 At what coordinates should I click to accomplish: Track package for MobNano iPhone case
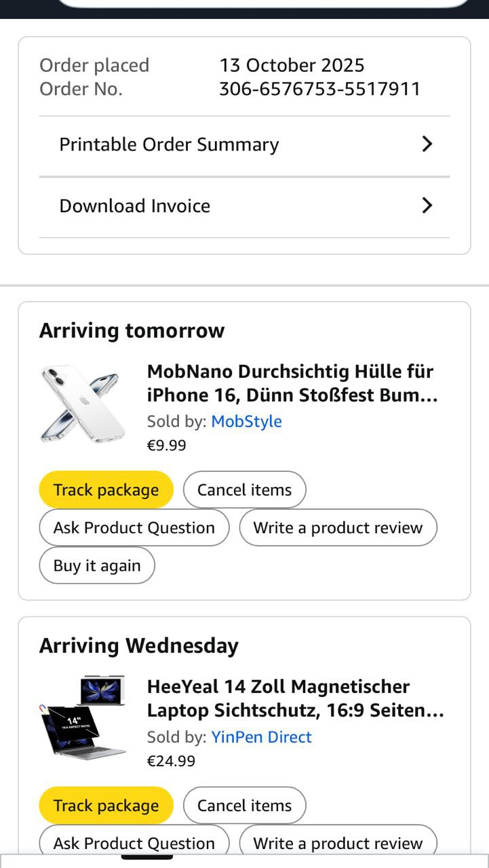click(x=106, y=490)
